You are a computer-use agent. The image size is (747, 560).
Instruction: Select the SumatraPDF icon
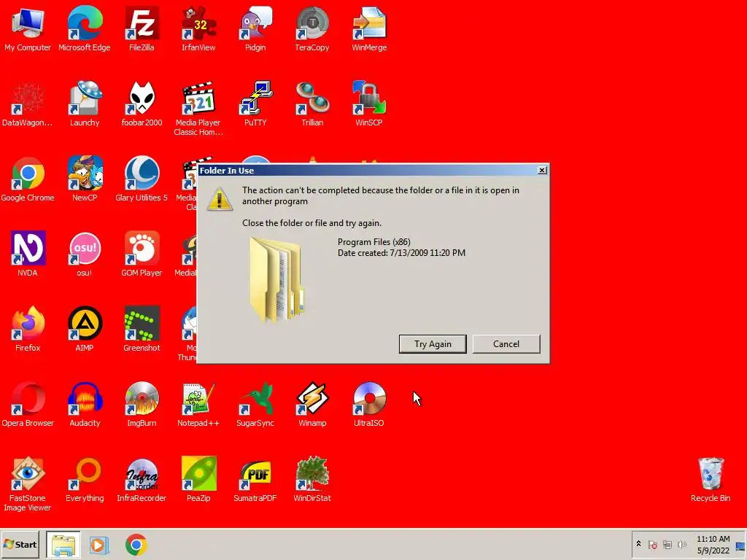click(255, 480)
